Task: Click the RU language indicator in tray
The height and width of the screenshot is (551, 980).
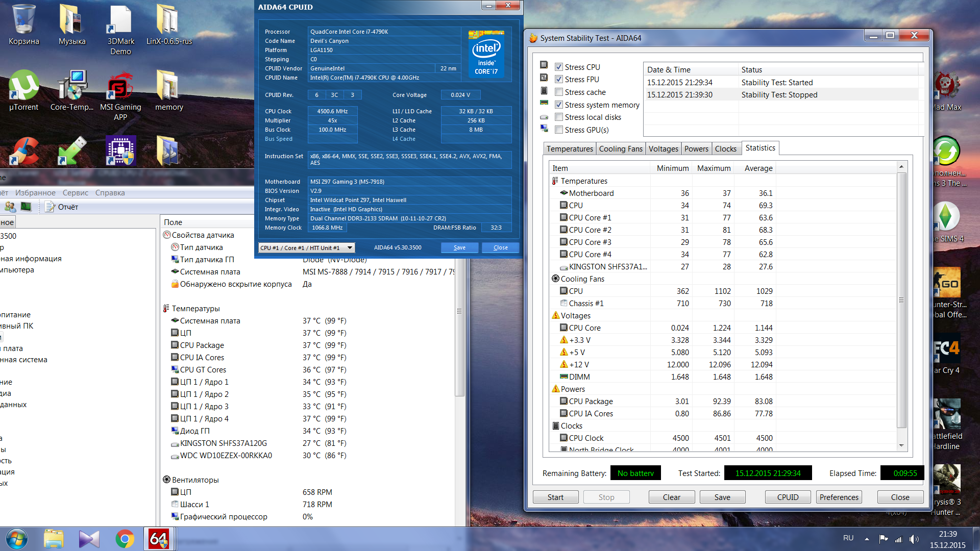Action: 848,538
